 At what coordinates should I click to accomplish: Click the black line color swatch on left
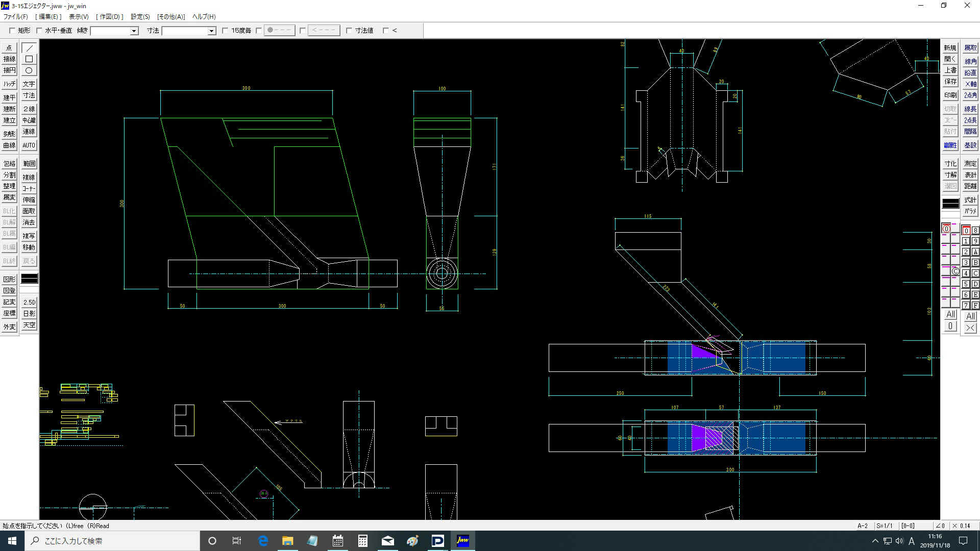[29, 279]
